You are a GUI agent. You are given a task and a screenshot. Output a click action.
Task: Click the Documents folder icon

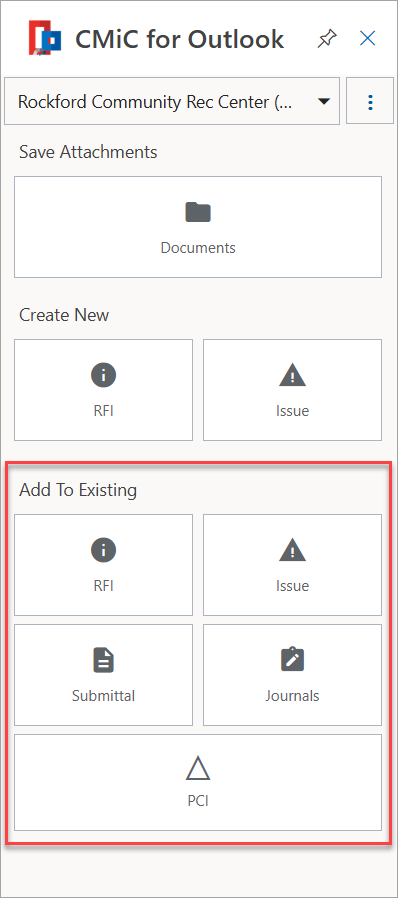pos(198,212)
